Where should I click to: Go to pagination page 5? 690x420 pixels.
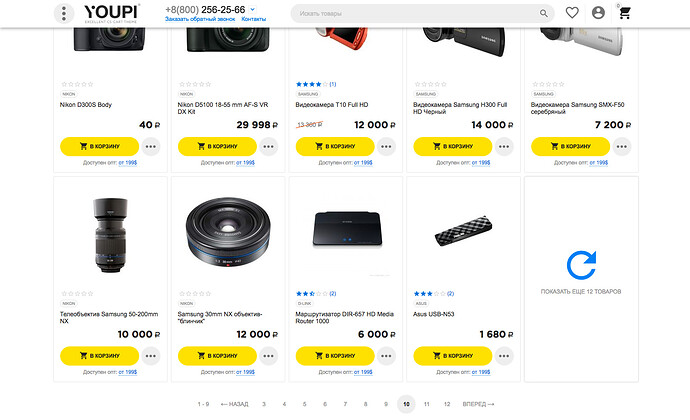(x=304, y=404)
